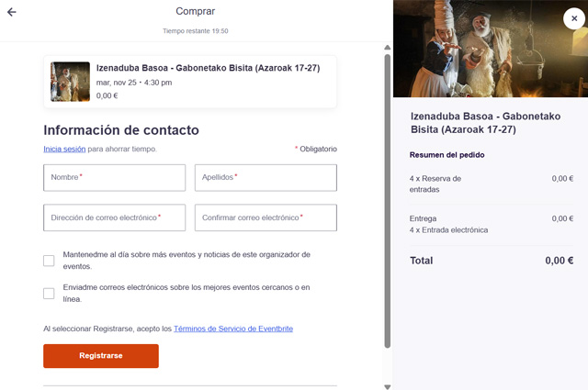Click the back arrow icon
This screenshot has height=390, width=588.
11,12
